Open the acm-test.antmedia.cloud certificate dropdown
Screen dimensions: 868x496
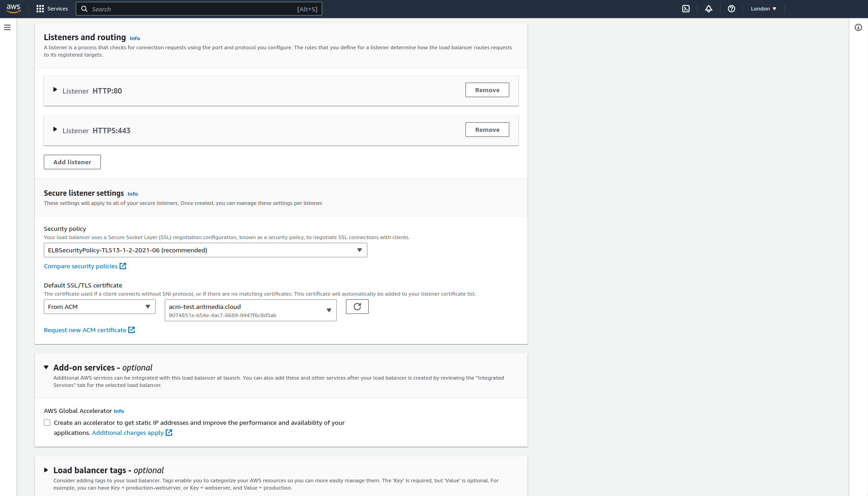(251, 310)
